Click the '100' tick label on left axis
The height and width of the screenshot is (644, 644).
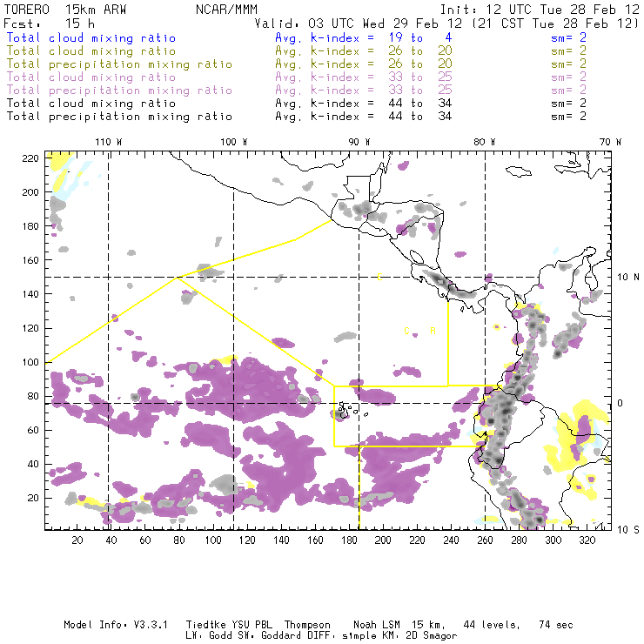click(x=30, y=362)
